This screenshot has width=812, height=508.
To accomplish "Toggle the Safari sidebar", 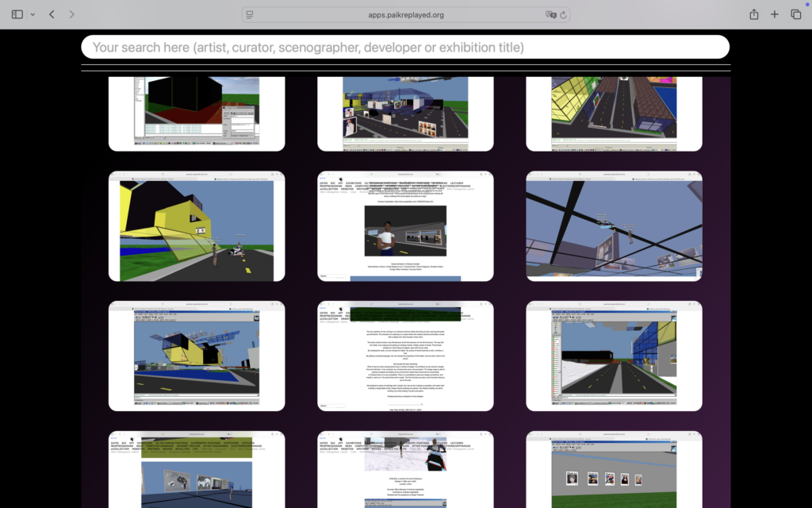I will [17, 14].
